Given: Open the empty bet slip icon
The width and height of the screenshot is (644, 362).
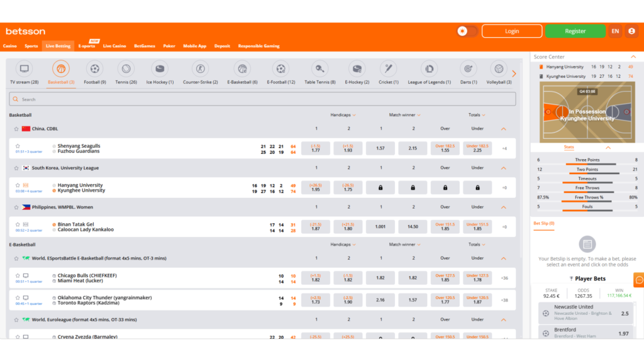Looking at the screenshot, I should tap(587, 244).
